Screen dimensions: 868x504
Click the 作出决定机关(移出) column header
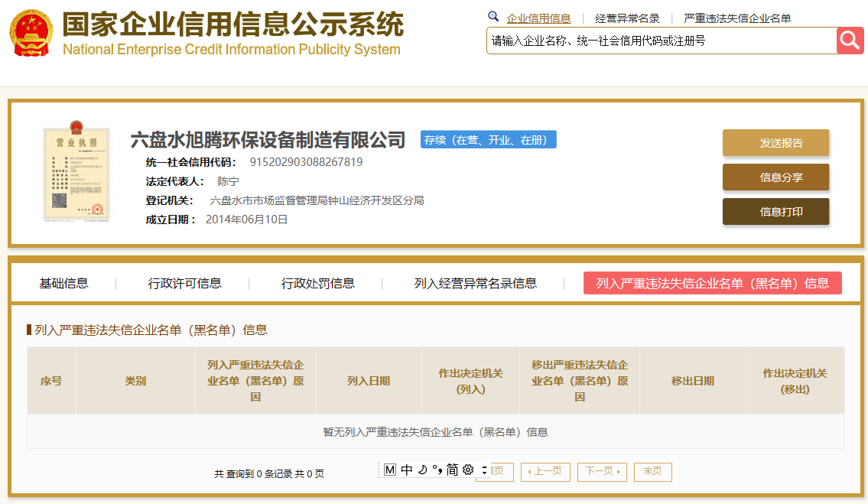(795, 381)
